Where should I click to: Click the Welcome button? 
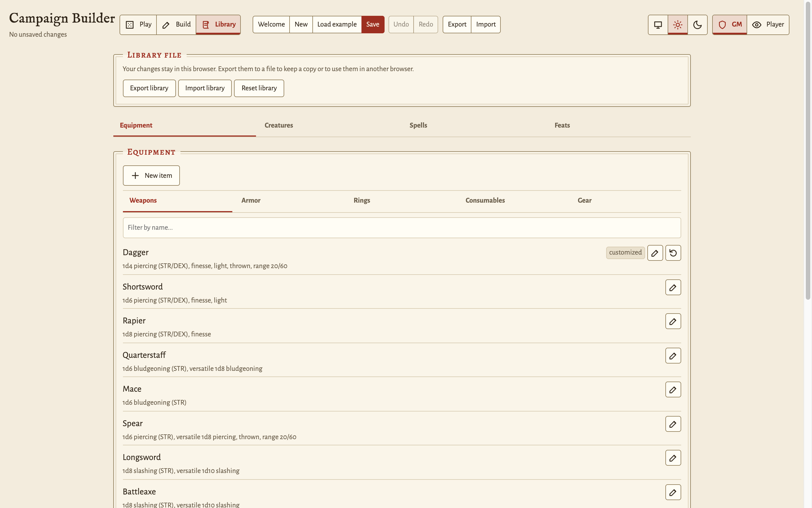click(x=271, y=25)
